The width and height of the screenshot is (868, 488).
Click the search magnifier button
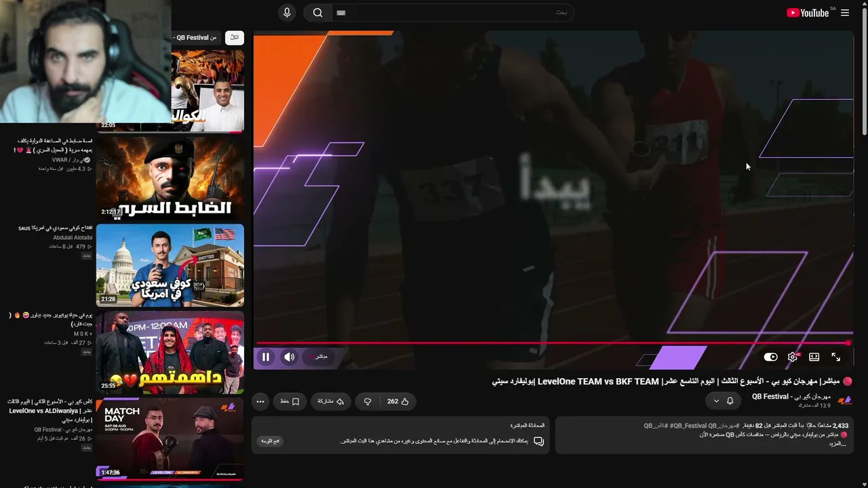point(317,13)
